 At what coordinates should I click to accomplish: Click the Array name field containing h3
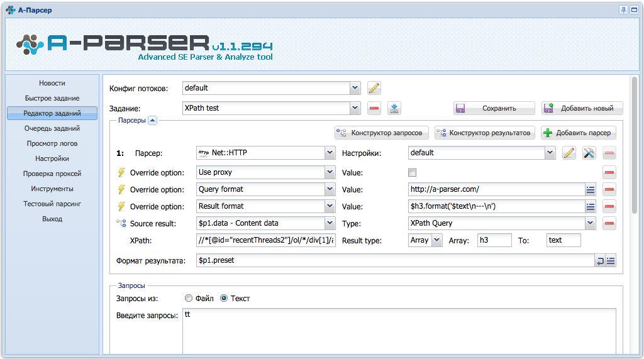(494, 240)
